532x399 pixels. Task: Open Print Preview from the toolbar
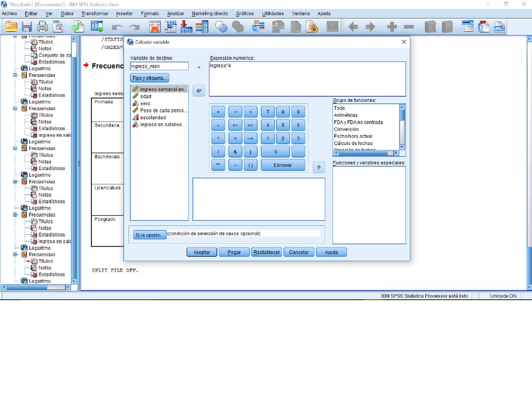(58, 26)
